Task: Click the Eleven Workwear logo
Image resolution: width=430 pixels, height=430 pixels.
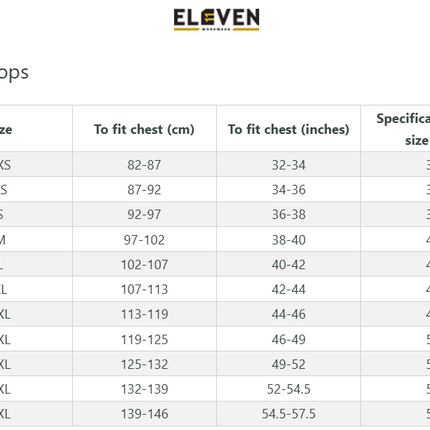Action: (x=216, y=19)
